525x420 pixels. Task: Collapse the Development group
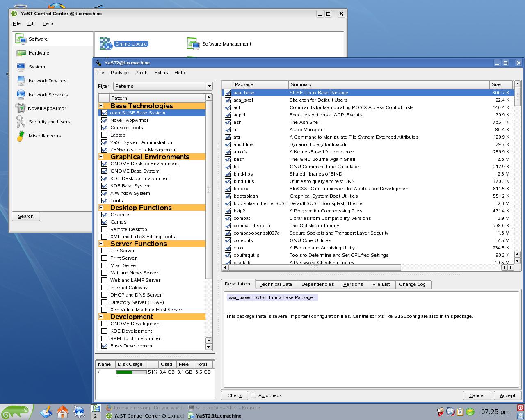click(101, 316)
